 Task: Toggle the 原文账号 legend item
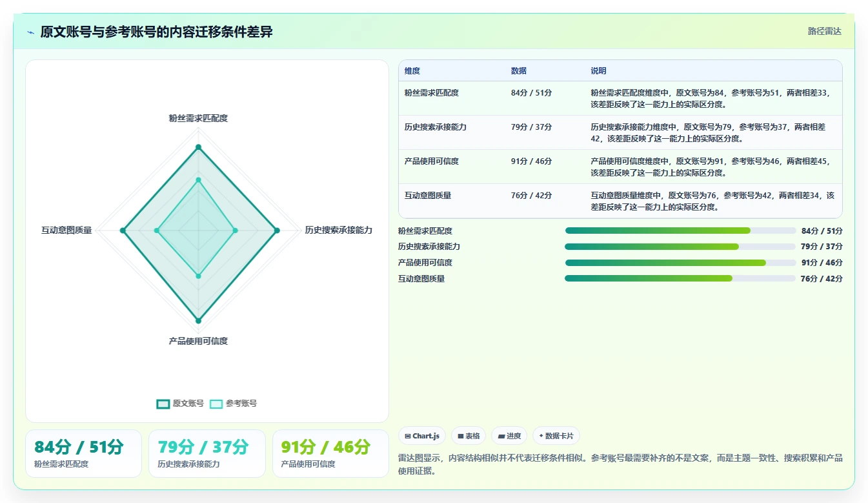[180, 404]
